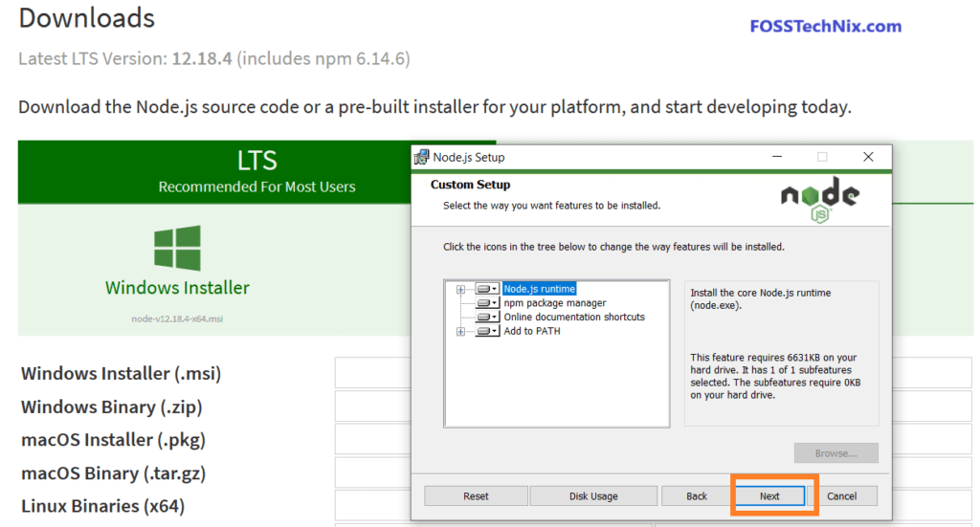Click the Windows logo icon on webpage
The width and height of the screenshot is (980, 527).
177,248
